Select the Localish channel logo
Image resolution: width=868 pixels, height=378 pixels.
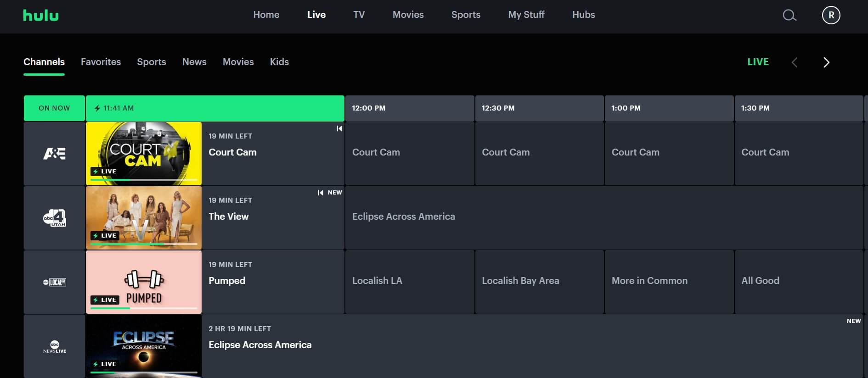(x=54, y=282)
